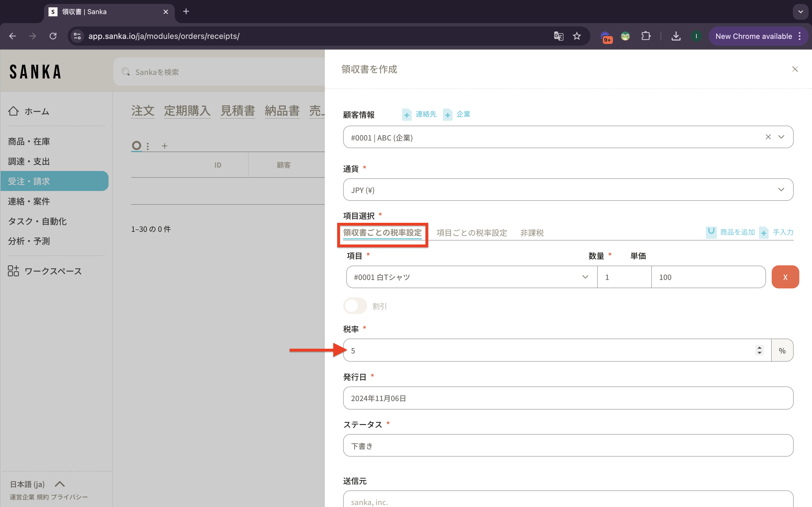Expand the customer info dropdown chevron
Image resolution: width=812 pixels, height=507 pixels.
(x=781, y=137)
